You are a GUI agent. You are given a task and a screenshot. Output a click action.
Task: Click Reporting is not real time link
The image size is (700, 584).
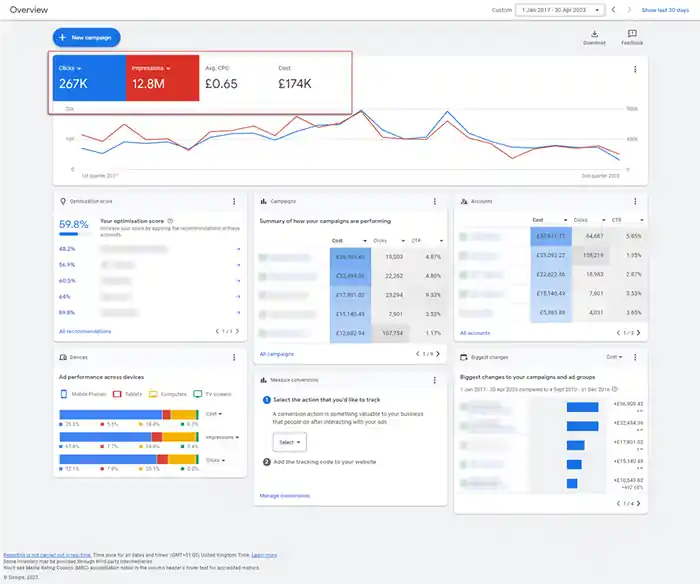pyautogui.click(x=47, y=555)
